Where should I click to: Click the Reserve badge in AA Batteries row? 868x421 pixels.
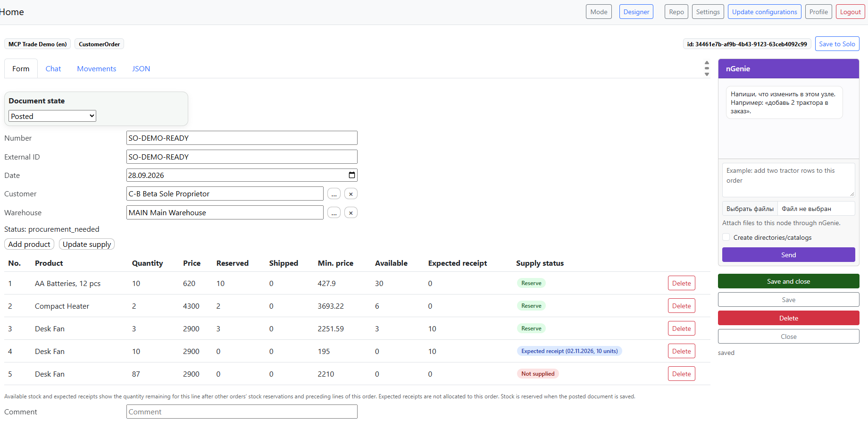531,283
